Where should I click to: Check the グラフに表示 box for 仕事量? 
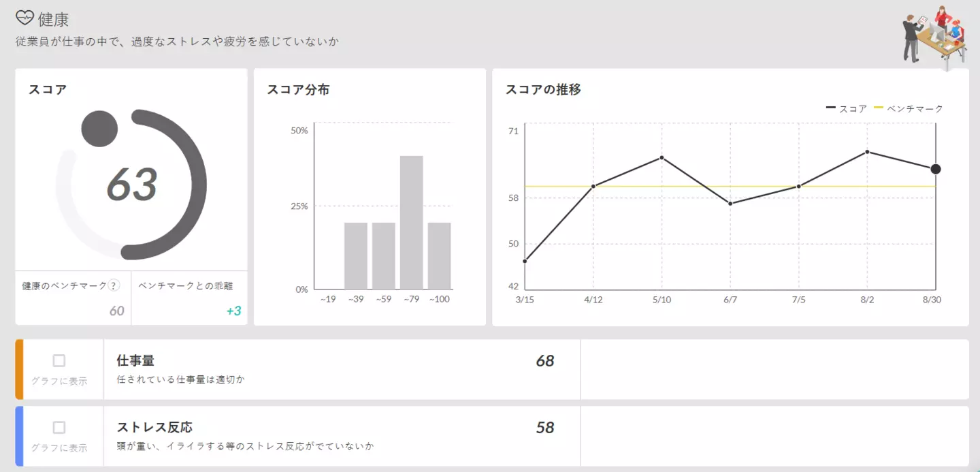tap(59, 361)
